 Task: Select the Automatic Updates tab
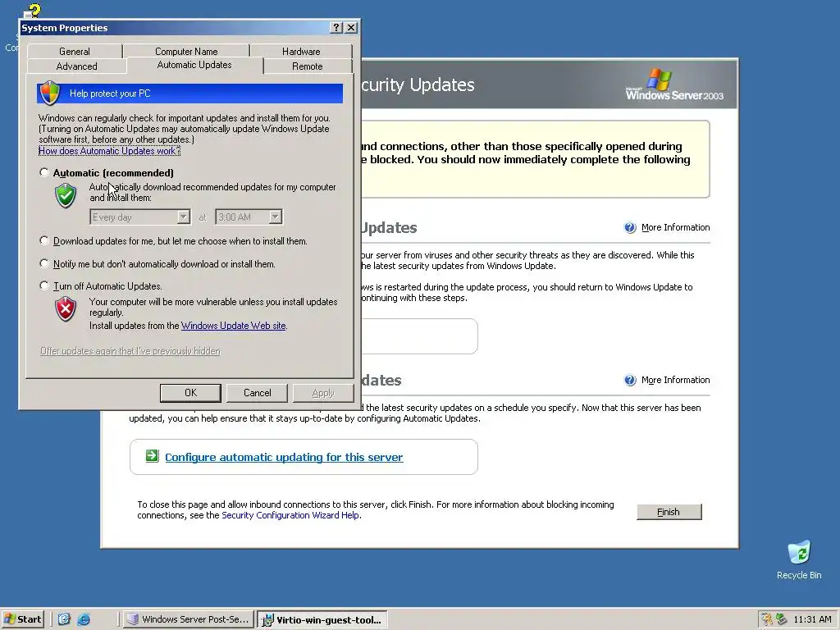tap(194, 65)
